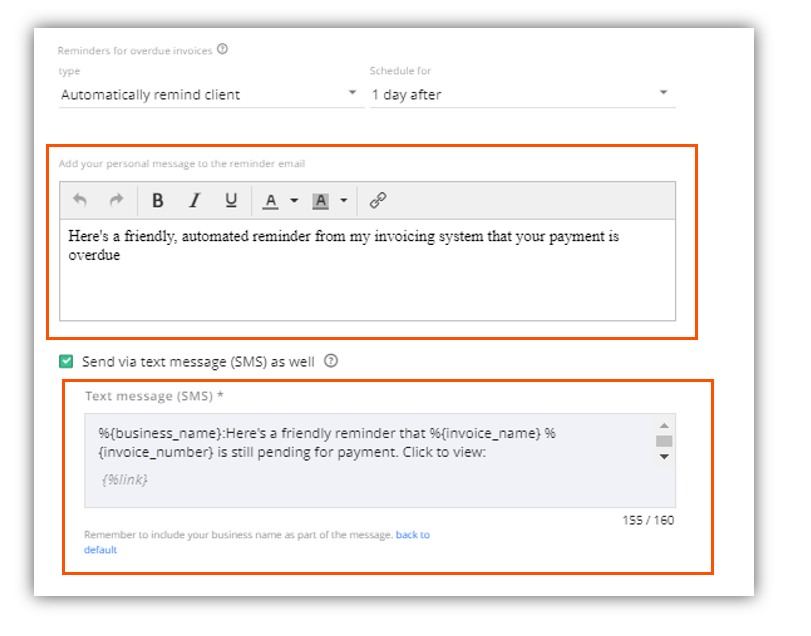This screenshot has height=636, width=811.
Task: Open the Schedule for 1 day after dropdown
Action: [x=523, y=95]
